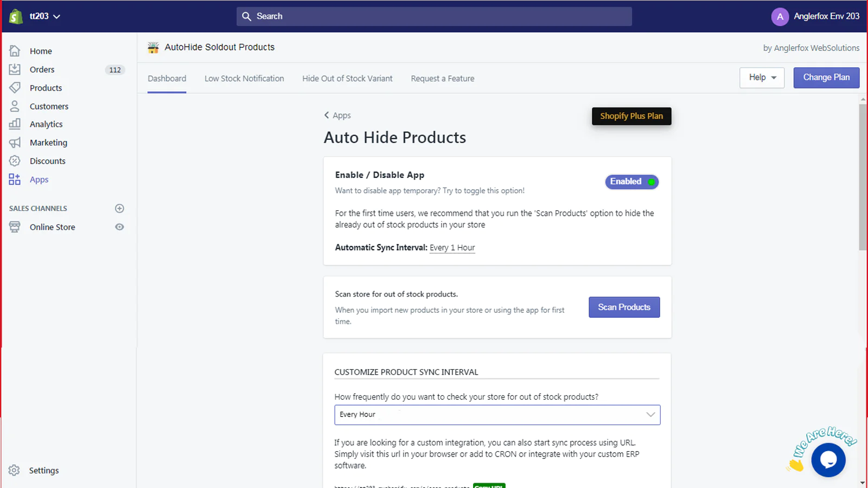Open Home in sidebar menu
The image size is (868, 488).
[41, 51]
